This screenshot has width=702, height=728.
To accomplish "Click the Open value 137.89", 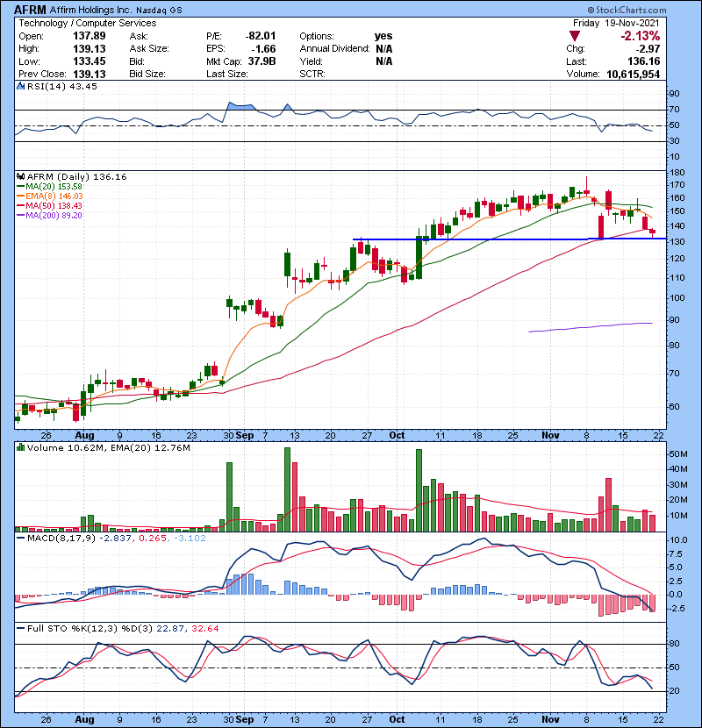I will (90, 36).
